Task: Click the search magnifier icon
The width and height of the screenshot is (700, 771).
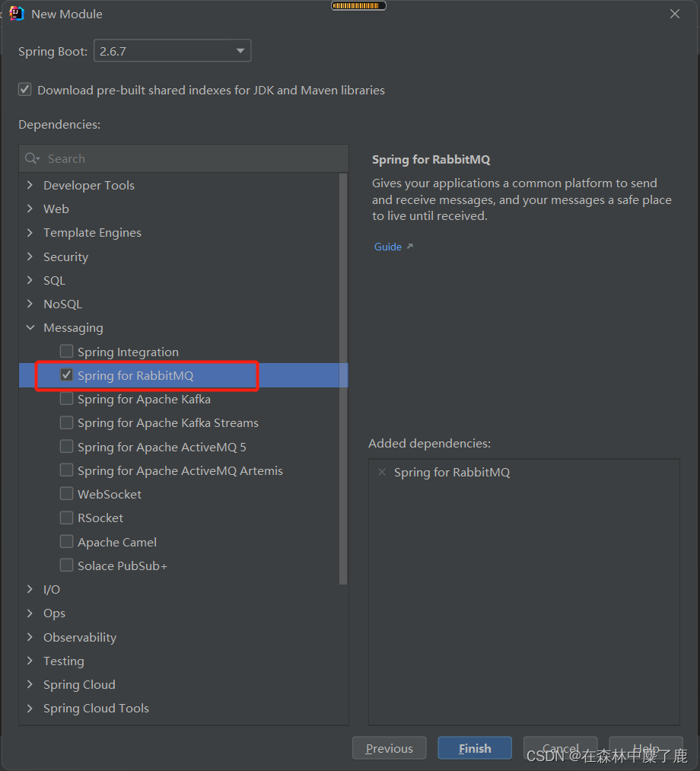Action: click(32, 158)
